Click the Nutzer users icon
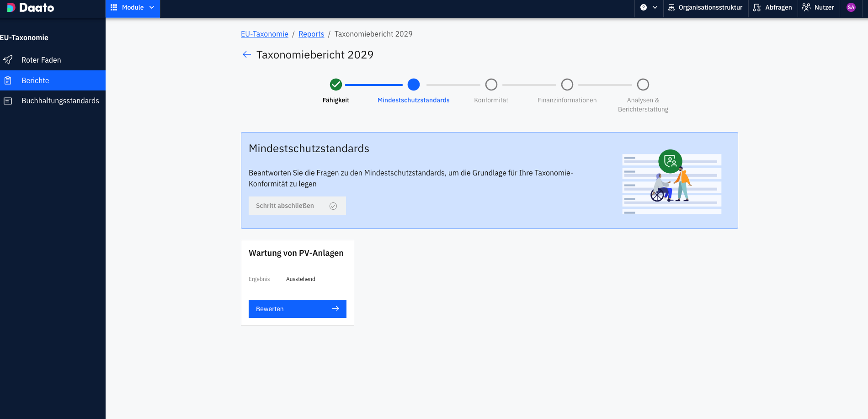 pos(806,7)
